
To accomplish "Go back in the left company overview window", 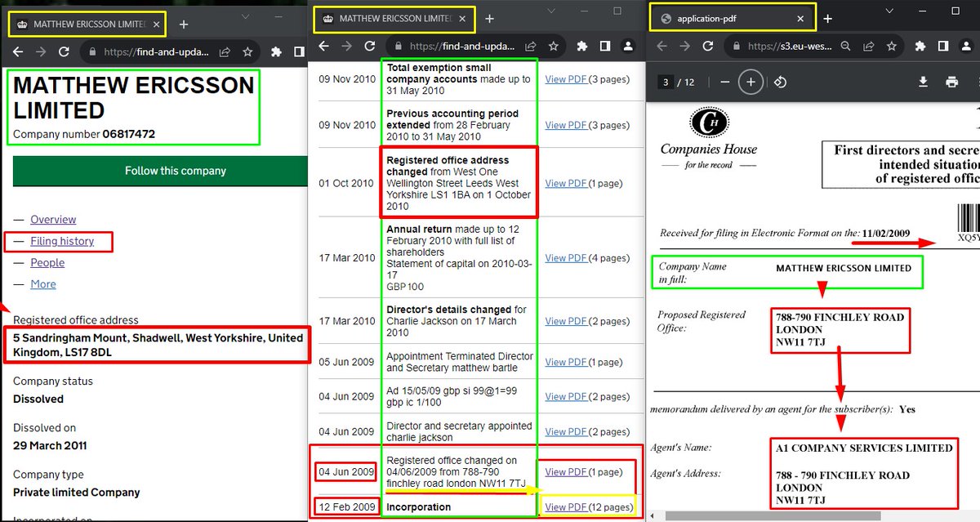I will click(x=18, y=52).
